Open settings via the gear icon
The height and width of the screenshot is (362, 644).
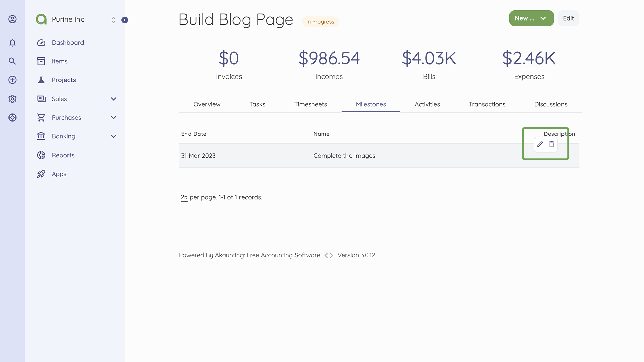(12, 99)
